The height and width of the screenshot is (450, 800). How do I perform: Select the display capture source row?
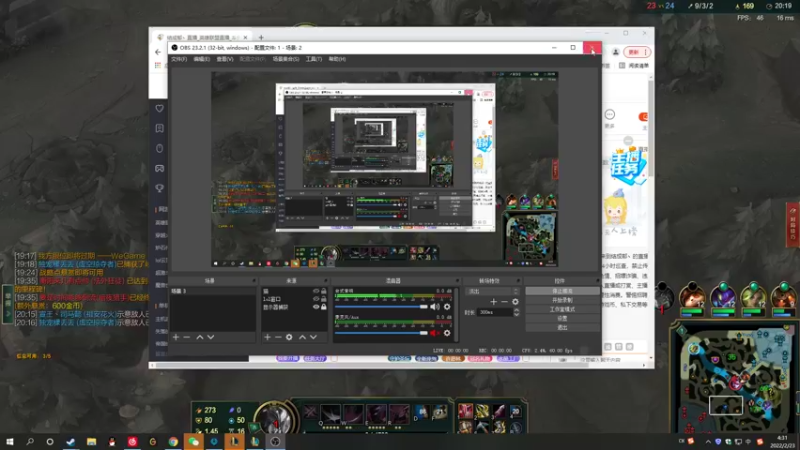(294, 307)
